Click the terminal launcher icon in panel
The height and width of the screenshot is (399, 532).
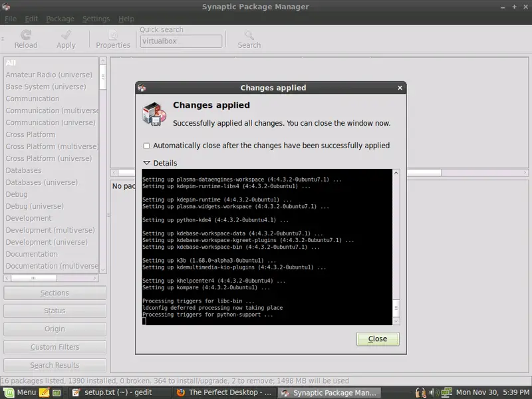[57, 393]
